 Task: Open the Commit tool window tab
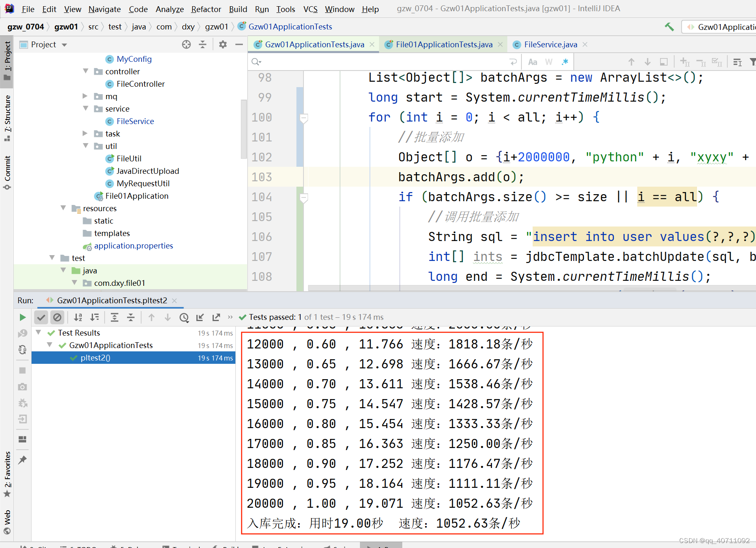pos(7,172)
